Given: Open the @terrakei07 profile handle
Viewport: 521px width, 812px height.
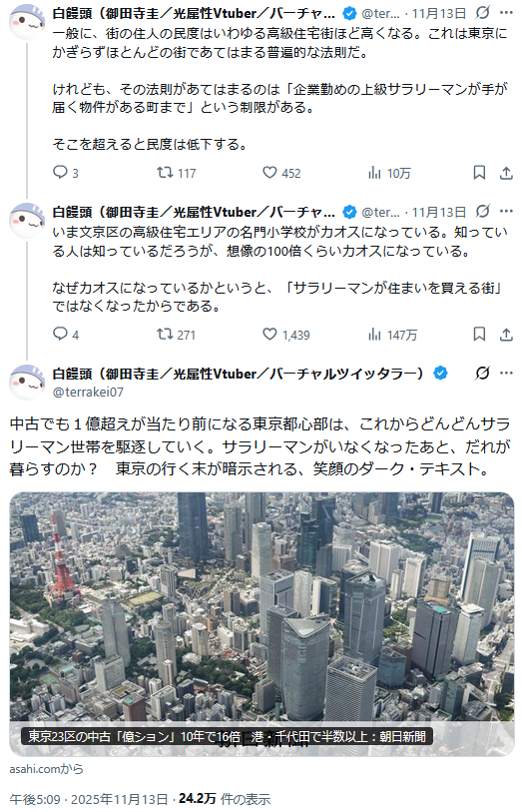Looking at the screenshot, I should (x=88, y=393).
